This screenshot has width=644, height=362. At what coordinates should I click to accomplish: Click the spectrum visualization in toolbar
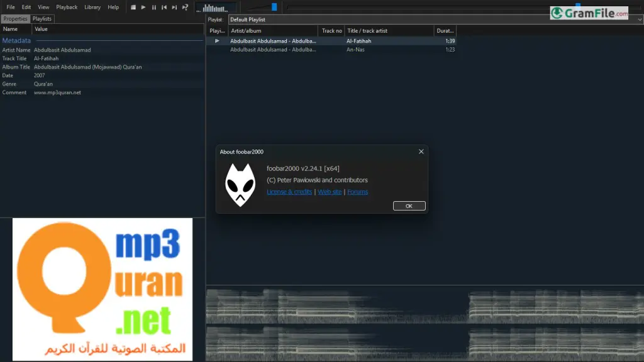(216, 8)
